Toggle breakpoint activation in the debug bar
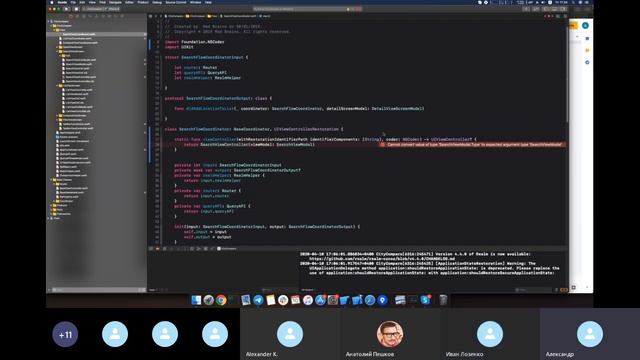 pyautogui.click(x=157, y=248)
